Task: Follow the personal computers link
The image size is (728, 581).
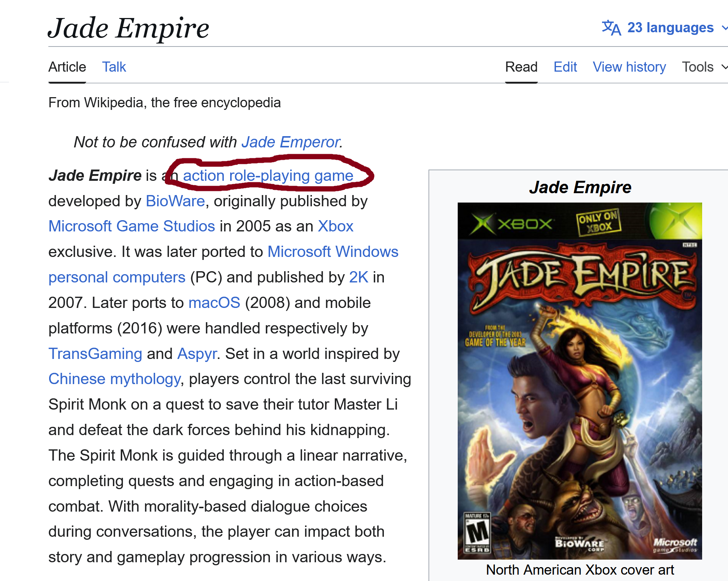Action: click(x=117, y=278)
